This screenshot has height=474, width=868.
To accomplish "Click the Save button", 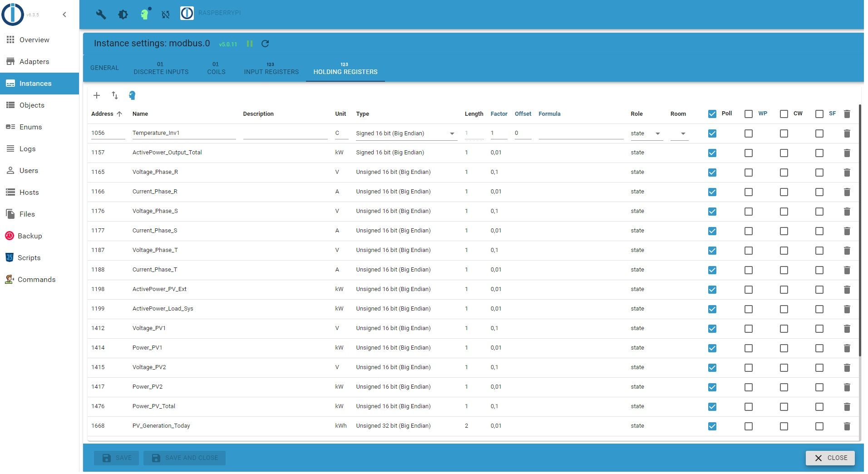I will (x=117, y=458).
